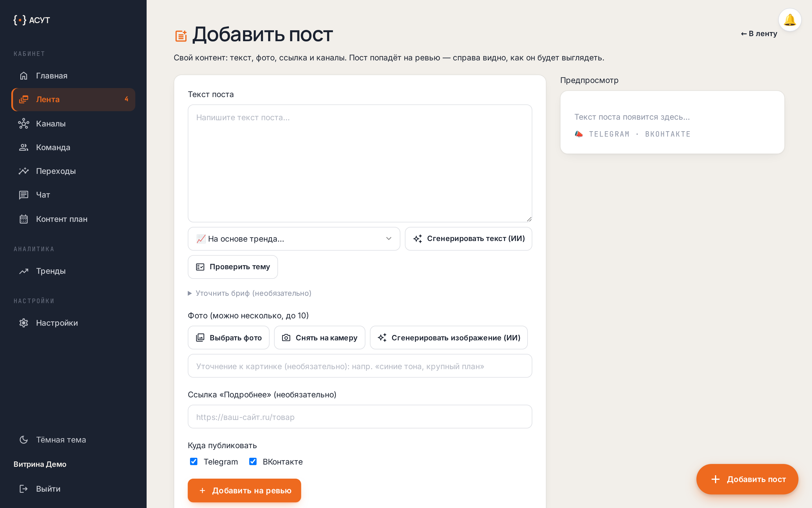Click the home icon next to Главная
The image size is (812, 508).
tap(23, 76)
